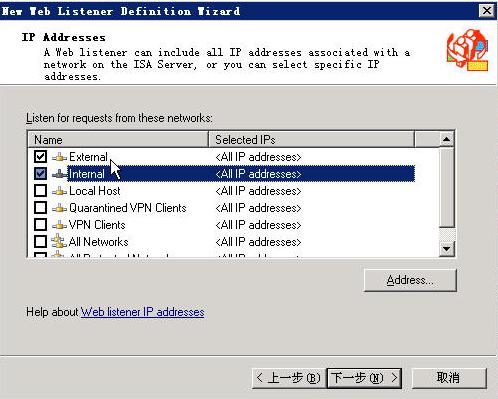Go to next step with 下一步 button
This screenshot has height=399, width=498.
364,378
